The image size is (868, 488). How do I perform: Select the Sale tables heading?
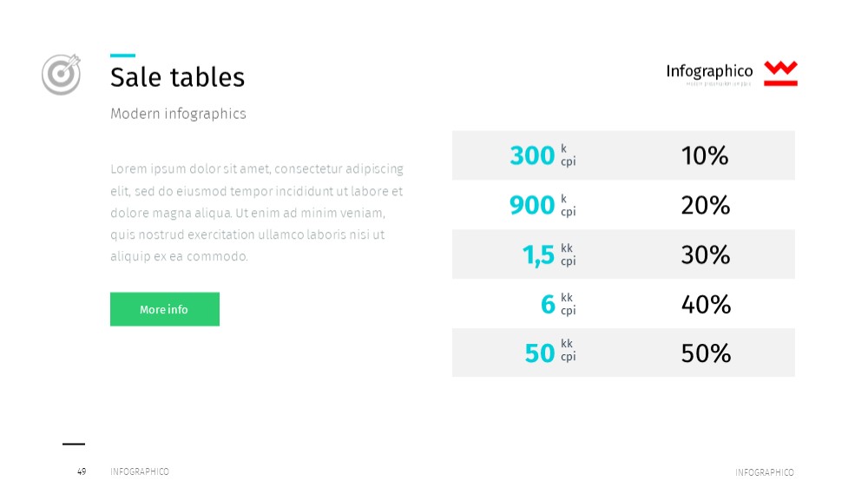pyautogui.click(x=177, y=77)
